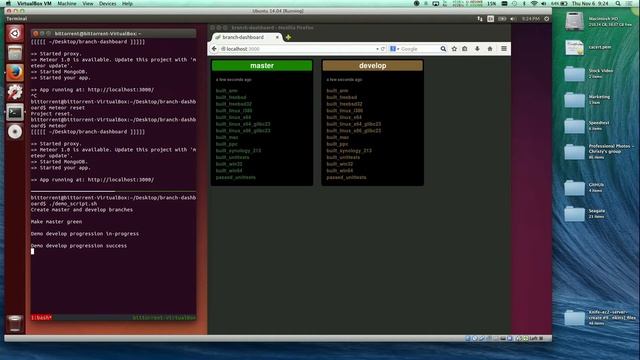Open the Firefox hamburger menu
Viewport: 640px width, 360px height.
504,49
